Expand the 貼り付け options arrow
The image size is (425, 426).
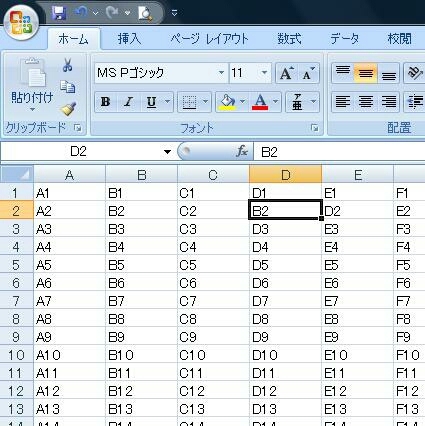[32, 109]
